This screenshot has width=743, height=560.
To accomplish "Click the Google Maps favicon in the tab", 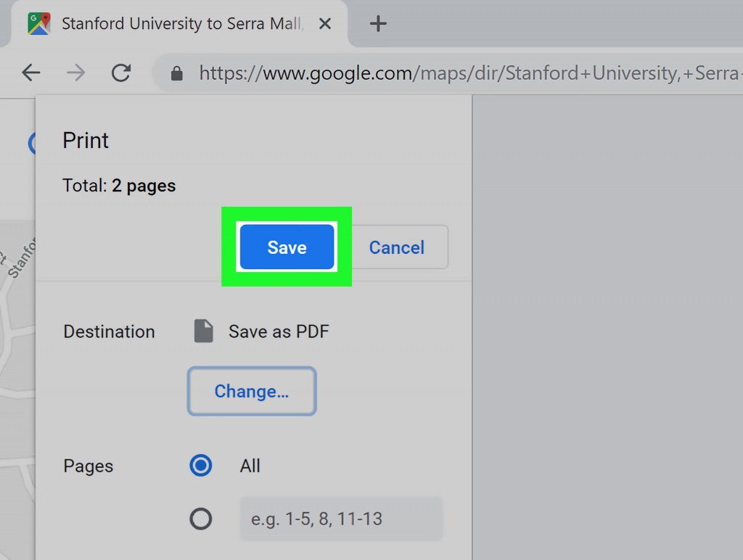I will [38, 23].
